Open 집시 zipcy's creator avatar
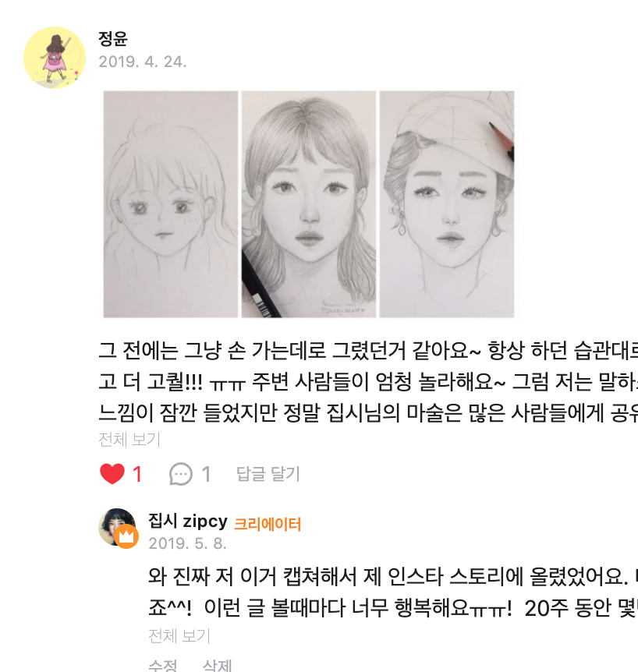This screenshot has width=638, height=672. pyautogui.click(x=117, y=527)
